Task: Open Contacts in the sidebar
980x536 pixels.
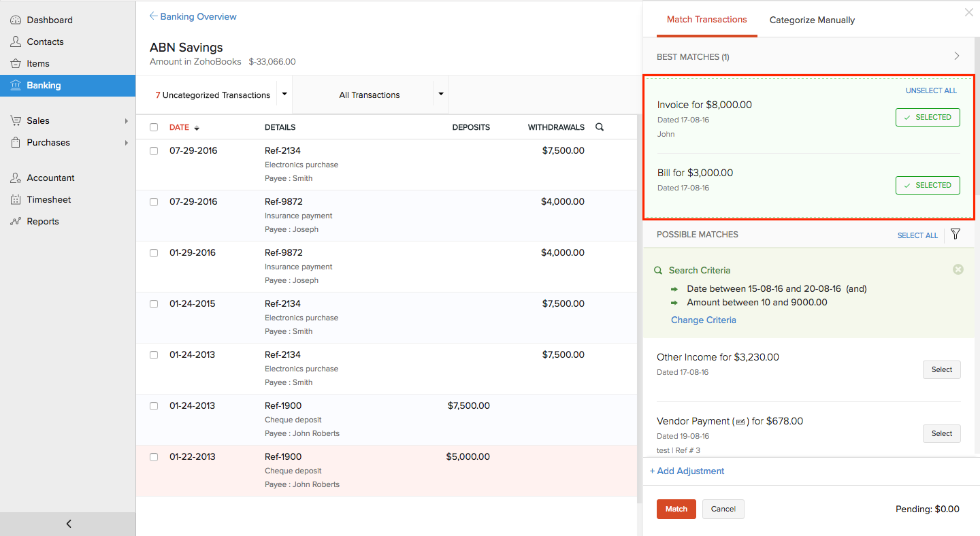Action: tap(45, 41)
